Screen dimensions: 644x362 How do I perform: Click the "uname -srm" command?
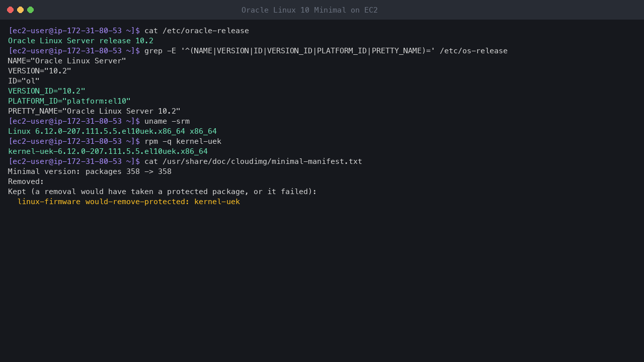point(167,121)
